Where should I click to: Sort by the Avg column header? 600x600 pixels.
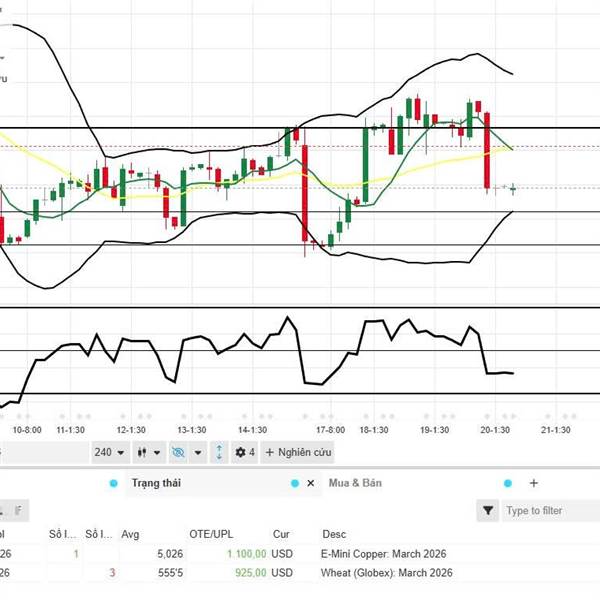pos(130,534)
